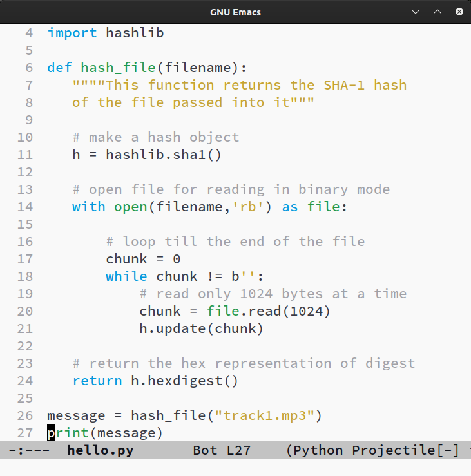Click the 'return' keyword on line 24
Image resolution: width=471 pixels, height=476 pixels.
point(97,381)
